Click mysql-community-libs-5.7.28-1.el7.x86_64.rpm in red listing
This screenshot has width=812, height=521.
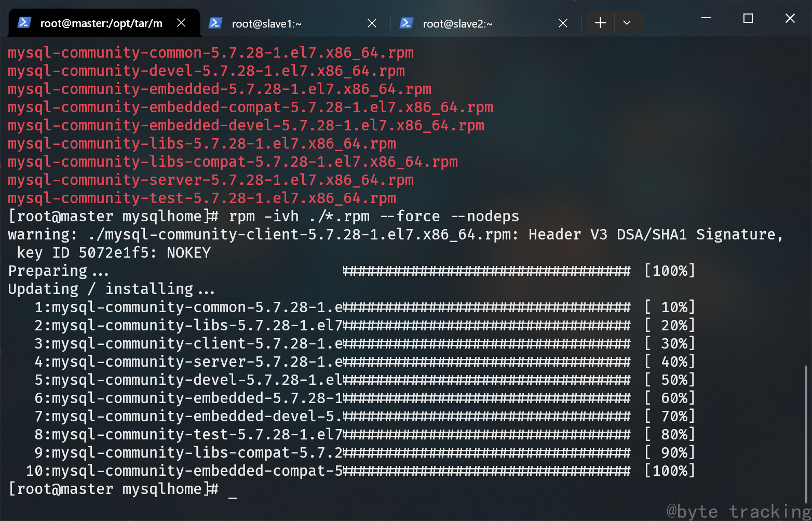click(x=202, y=144)
